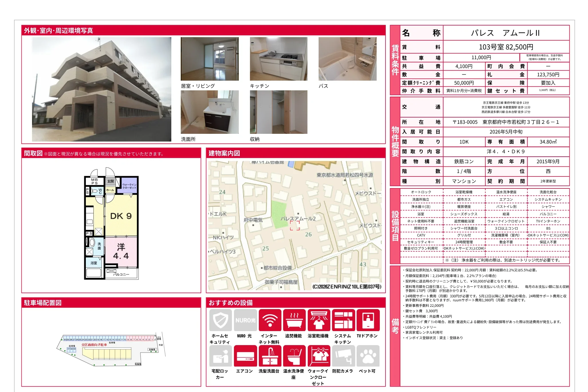The height and width of the screenshot is (392, 588).
Task: Click the free internet Wi-Fi icon
Action: tap(270, 320)
